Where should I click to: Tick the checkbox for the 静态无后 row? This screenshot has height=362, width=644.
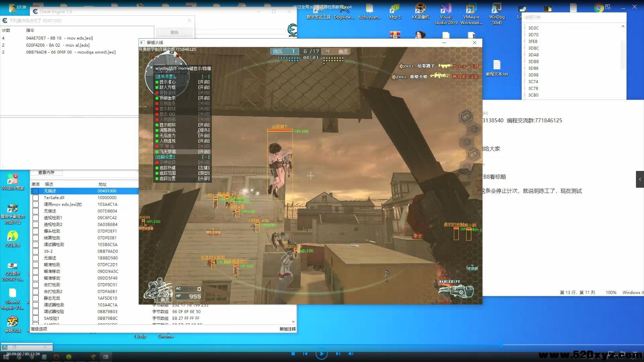point(36,298)
